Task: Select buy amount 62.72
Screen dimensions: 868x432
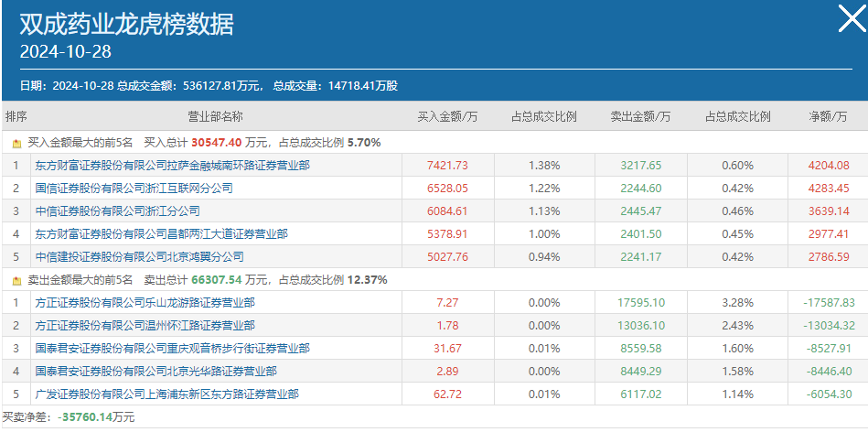Action: click(447, 394)
